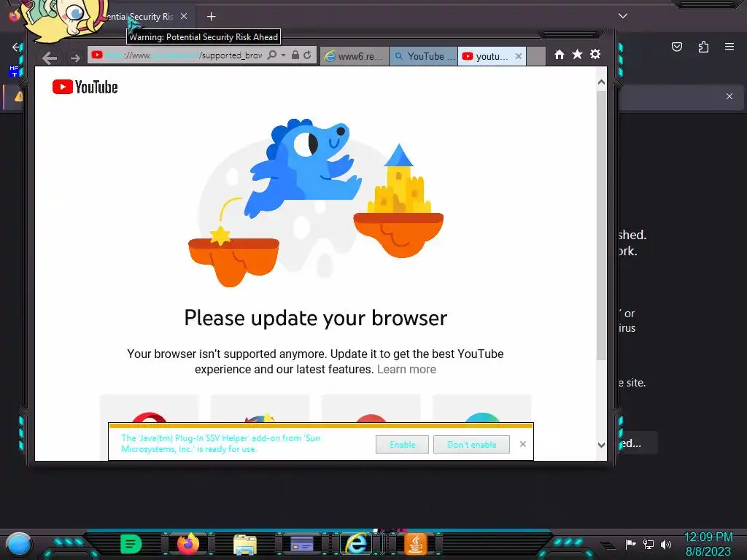Open the green notes app on taskbar

coord(131,544)
